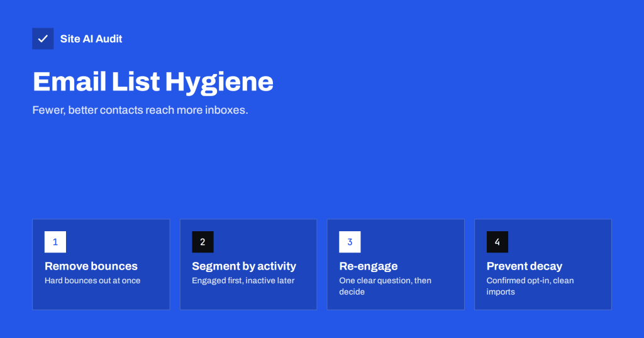Select the Re-engage card title

(x=369, y=266)
